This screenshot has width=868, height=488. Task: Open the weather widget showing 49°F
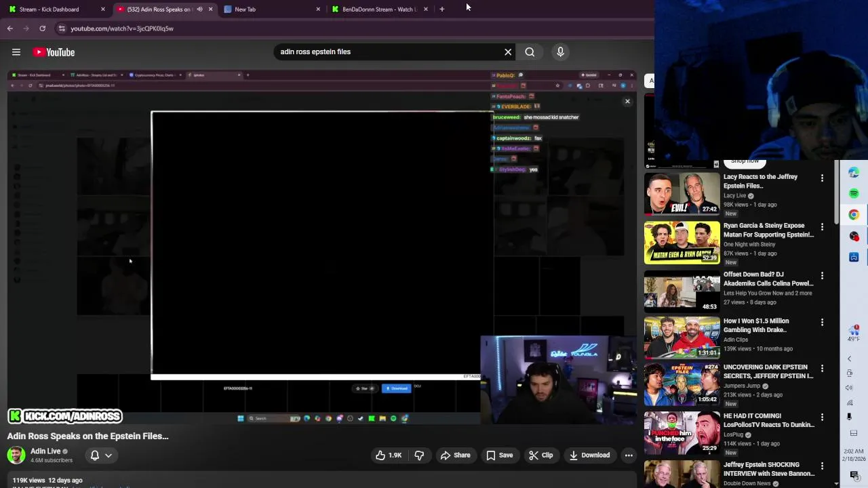coord(854,333)
